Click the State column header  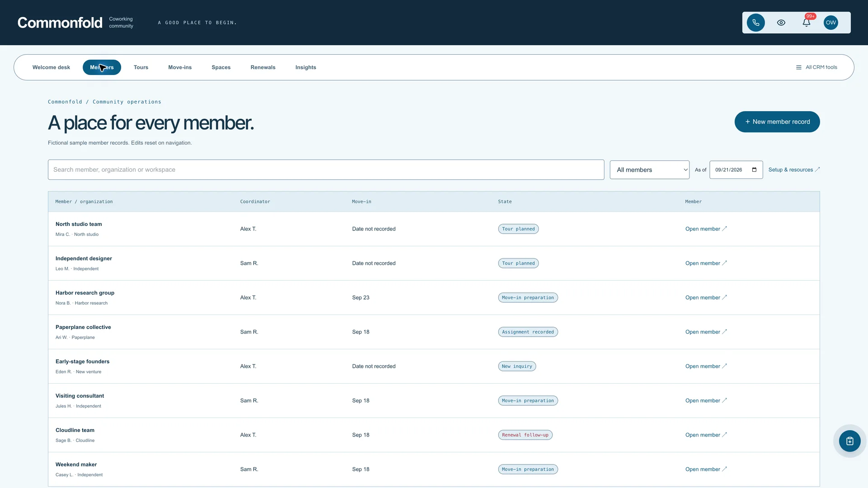505,202
